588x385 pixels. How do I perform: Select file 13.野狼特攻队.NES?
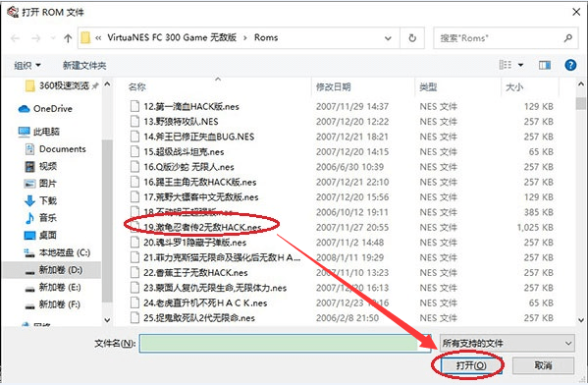[x=181, y=122]
